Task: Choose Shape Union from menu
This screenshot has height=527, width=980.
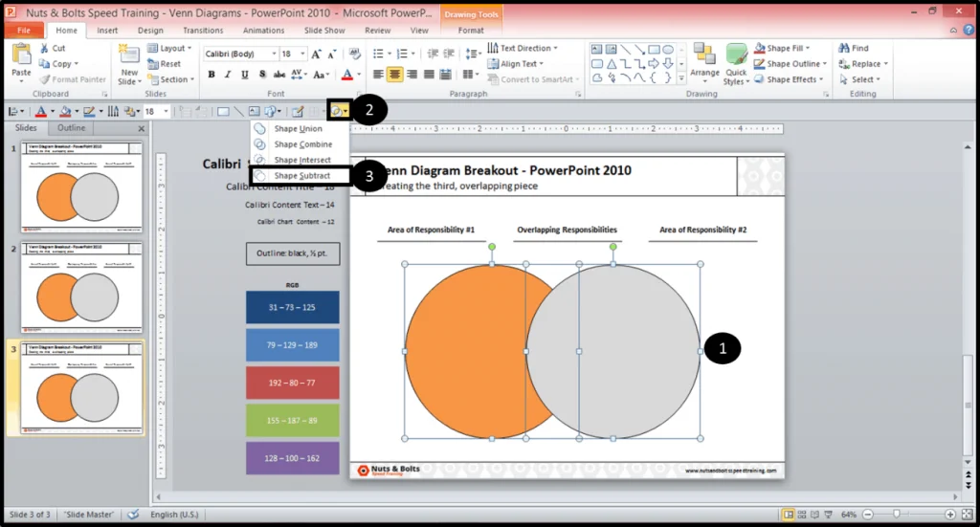Action: pos(299,128)
